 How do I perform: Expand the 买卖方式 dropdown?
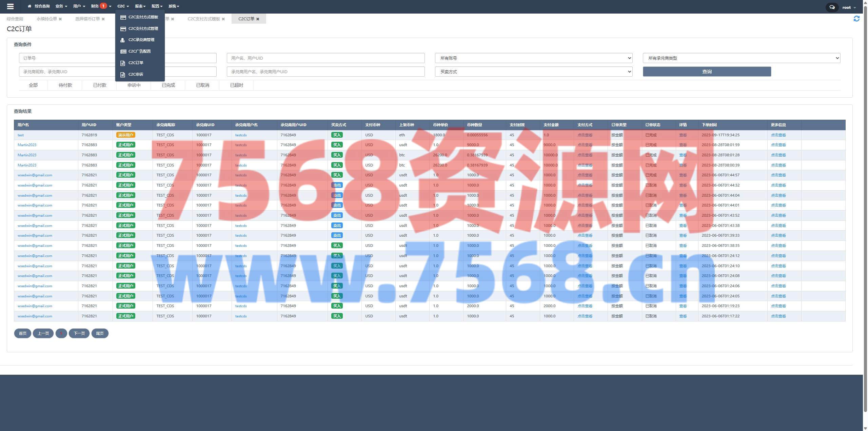[533, 72]
